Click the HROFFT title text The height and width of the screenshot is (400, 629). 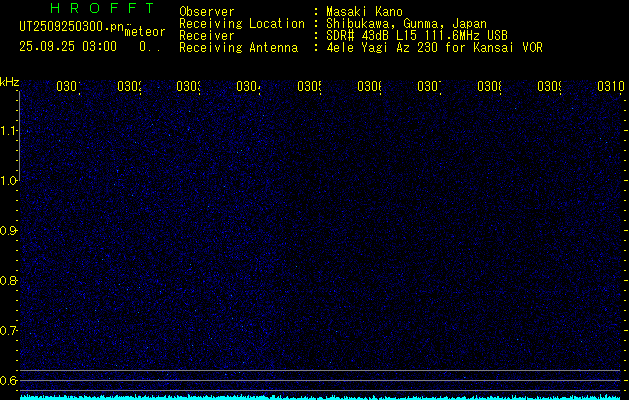(98, 8)
